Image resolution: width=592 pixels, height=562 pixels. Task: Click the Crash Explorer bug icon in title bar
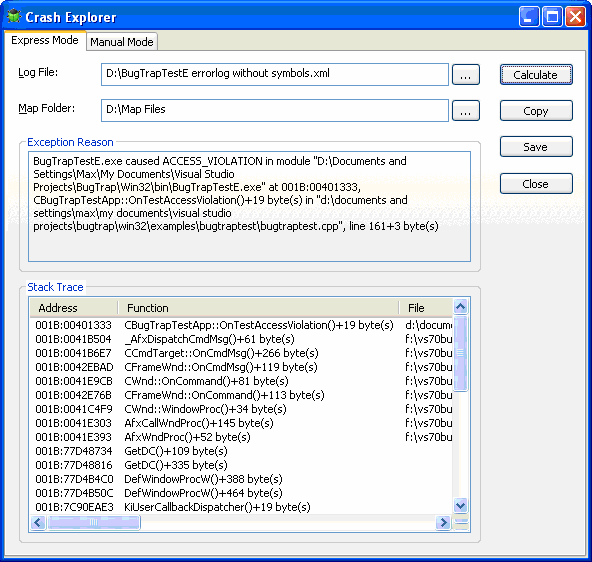(14, 17)
